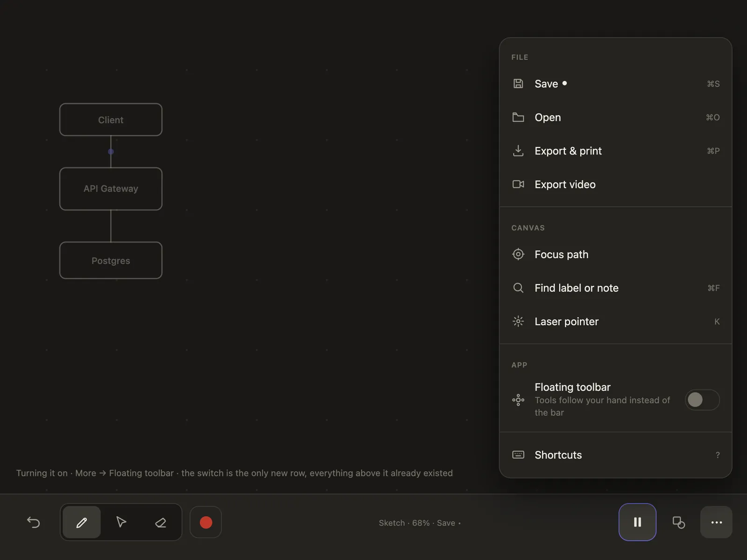
Task: Enable the Floating toolbar switch
Action: tap(702, 400)
